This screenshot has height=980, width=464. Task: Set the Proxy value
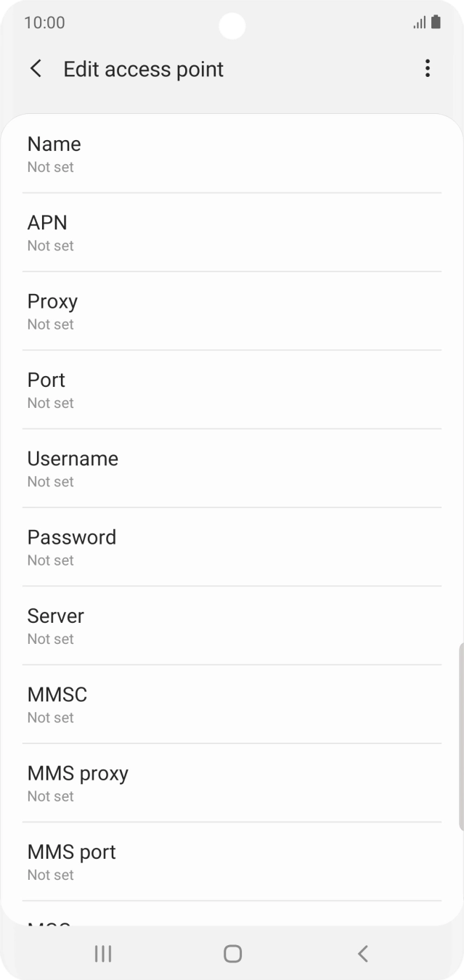coord(232,311)
